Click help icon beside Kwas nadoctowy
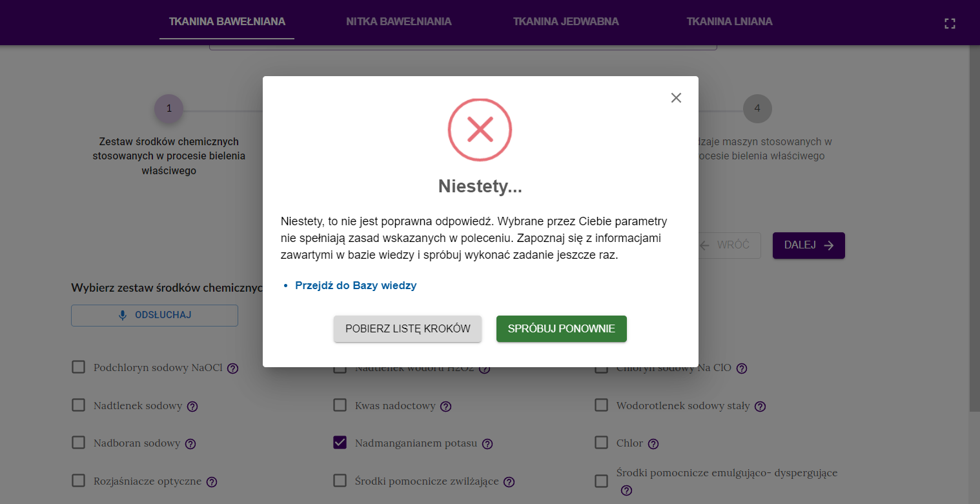 click(x=445, y=407)
